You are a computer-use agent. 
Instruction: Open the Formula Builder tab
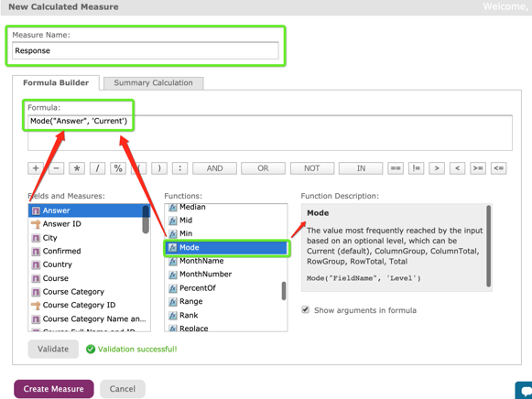click(56, 82)
